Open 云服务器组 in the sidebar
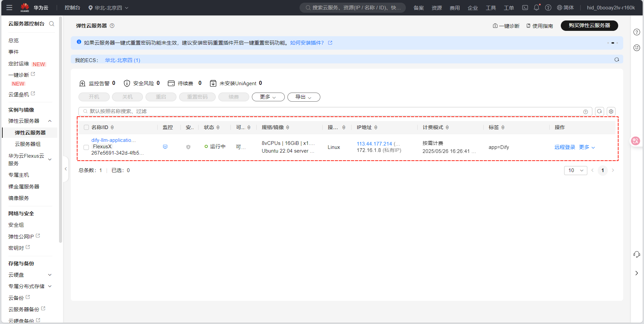The width and height of the screenshot is (644, 324). 28,144
